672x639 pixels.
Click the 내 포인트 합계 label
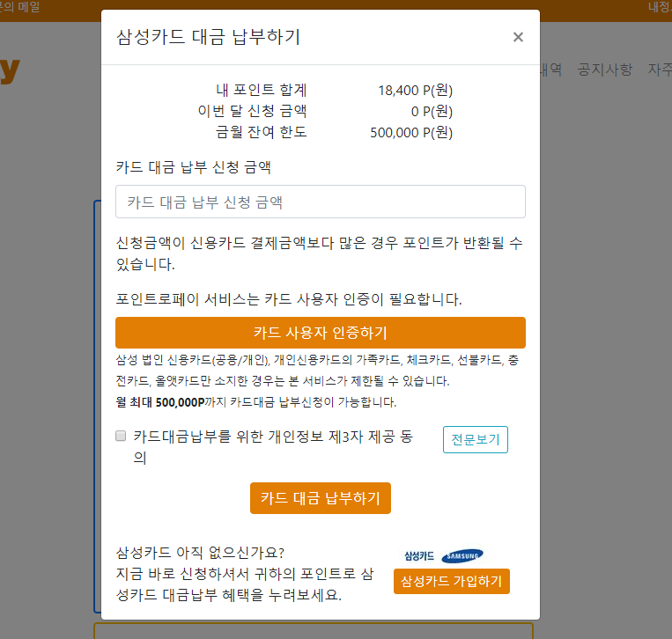click(x=262, y=91)
